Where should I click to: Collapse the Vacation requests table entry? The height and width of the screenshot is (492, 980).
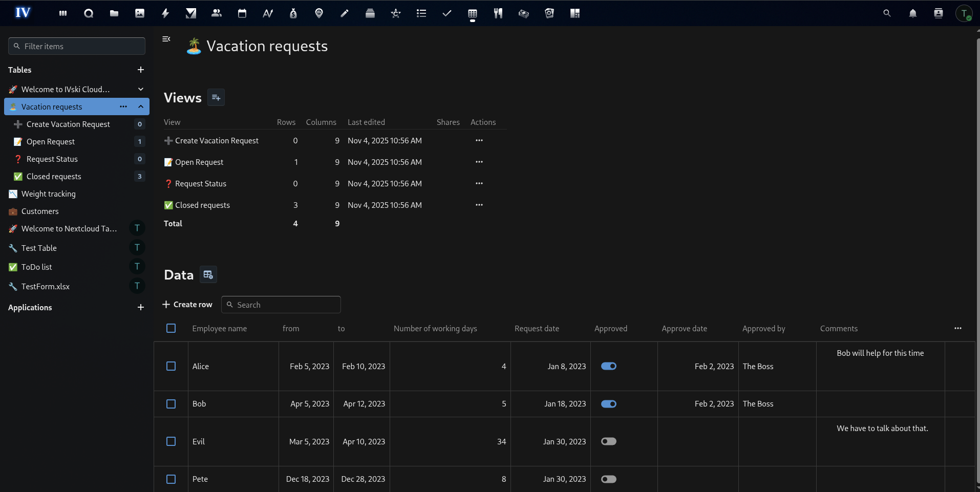pyautogui.click(x=140, y=106)
